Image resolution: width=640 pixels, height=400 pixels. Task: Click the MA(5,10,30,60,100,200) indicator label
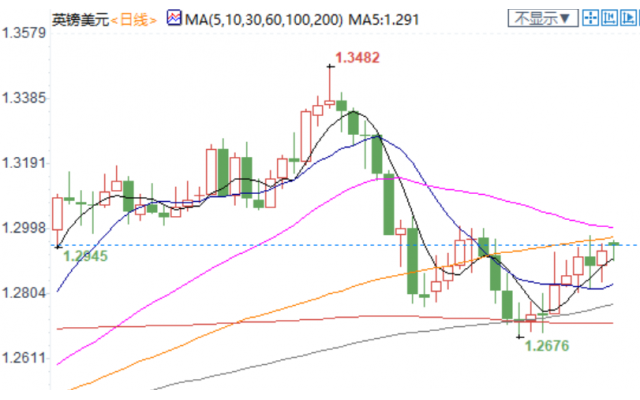tap(264, 19)
